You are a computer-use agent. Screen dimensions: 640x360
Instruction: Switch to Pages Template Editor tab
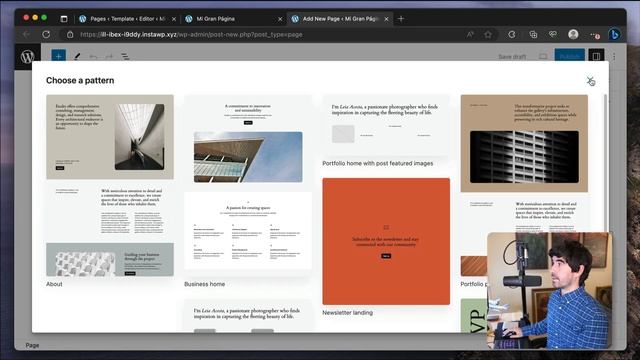tap(127, 19)
